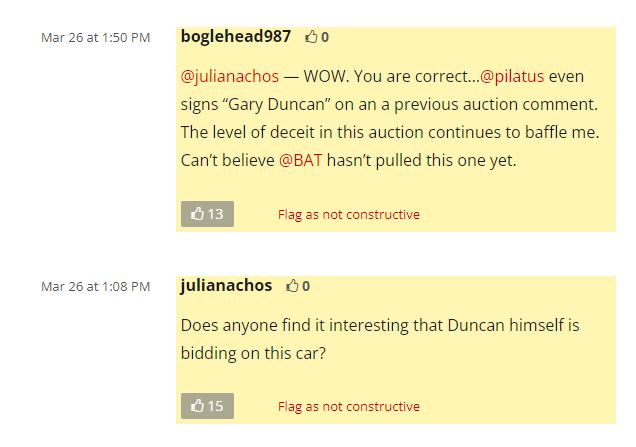Open the Mar 26 at 1:50 PM permalink
The image size is (636, 447).
[95, 38]
